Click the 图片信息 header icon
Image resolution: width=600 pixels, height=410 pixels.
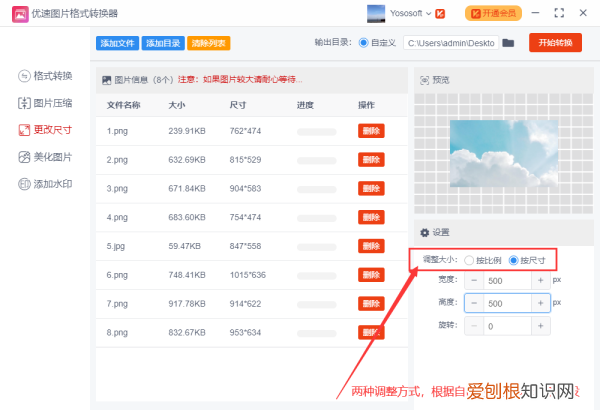[106, 80]
